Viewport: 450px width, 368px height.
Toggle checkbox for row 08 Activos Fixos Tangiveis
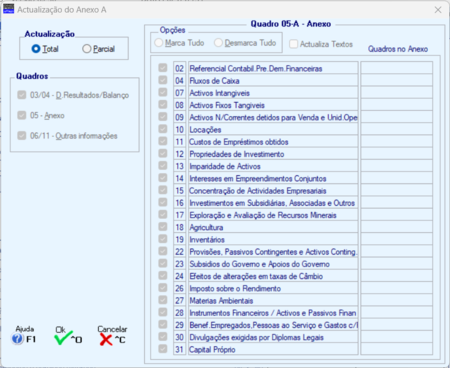(163, 105)
